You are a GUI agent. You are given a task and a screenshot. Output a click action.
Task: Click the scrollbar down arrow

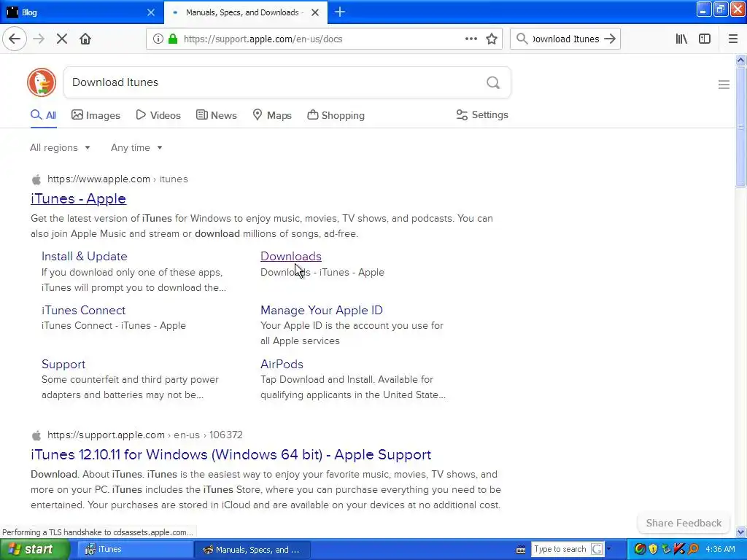click(x=740, y=532)
